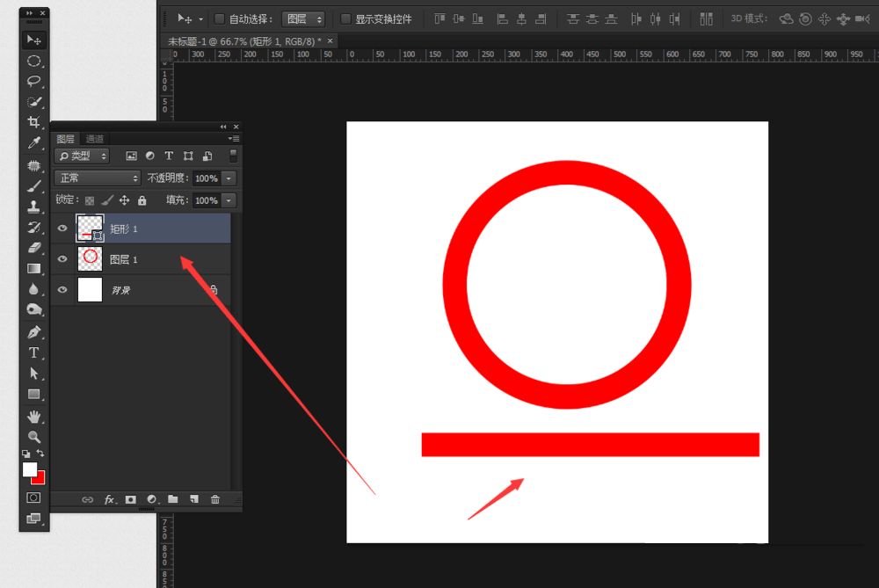The image size is (879, 588).
Task: Enable the 自动选择 checkbox
Action: pos(220,18)
